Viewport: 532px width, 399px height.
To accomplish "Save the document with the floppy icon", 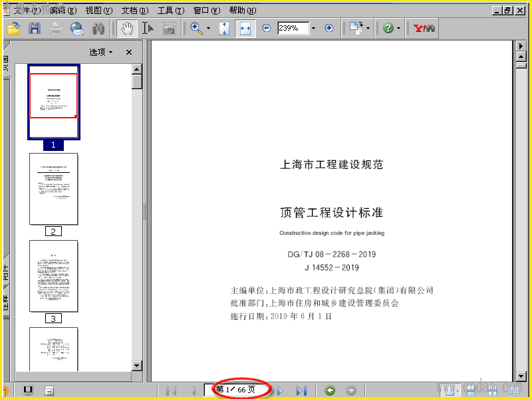I will click(35, 29).
